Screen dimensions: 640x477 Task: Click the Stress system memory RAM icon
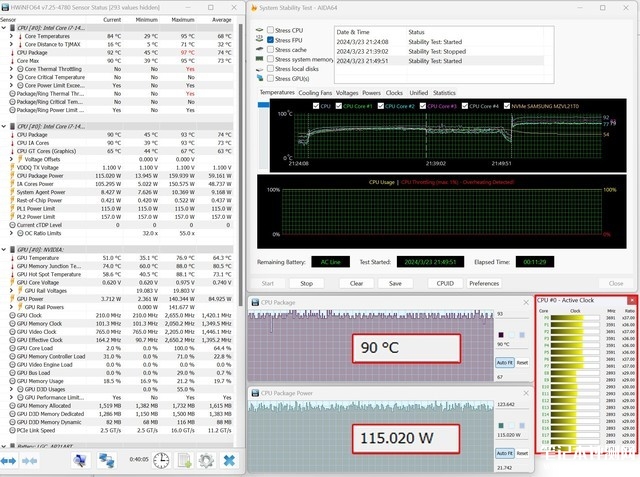point(260,59)
